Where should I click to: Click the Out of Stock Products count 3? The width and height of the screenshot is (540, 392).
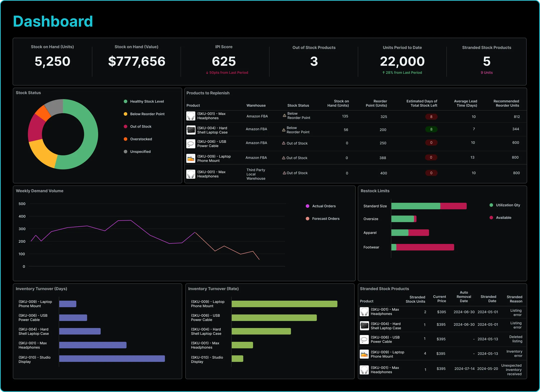pos(314,61)
